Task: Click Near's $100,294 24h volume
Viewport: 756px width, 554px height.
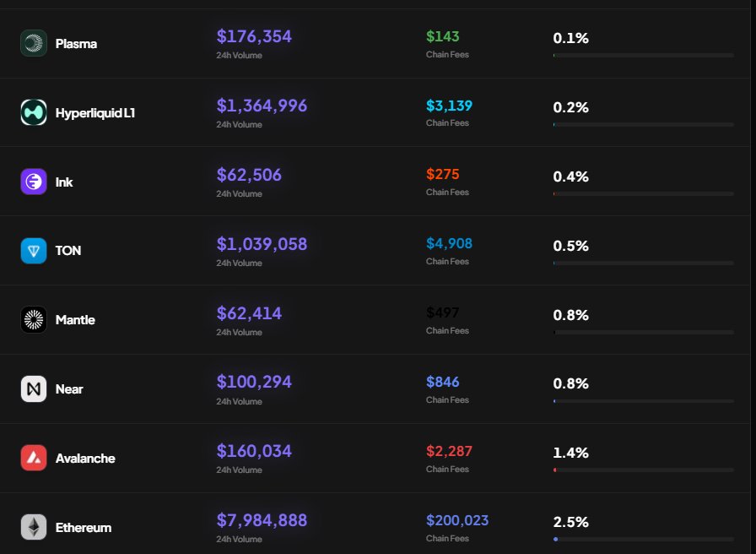Action: click(254, 382)
